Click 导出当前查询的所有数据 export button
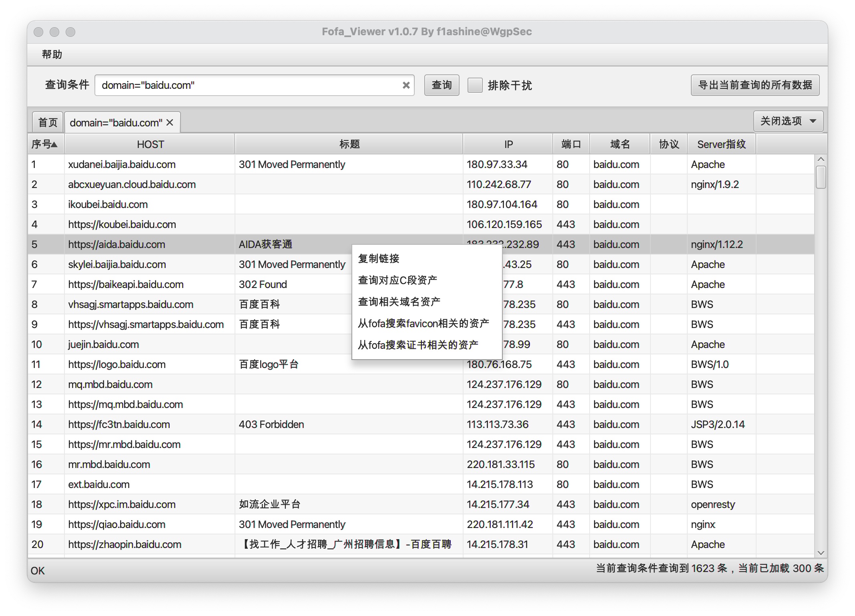Image resolution: width=855 pixels, height=616 pixels. point(755,85)
